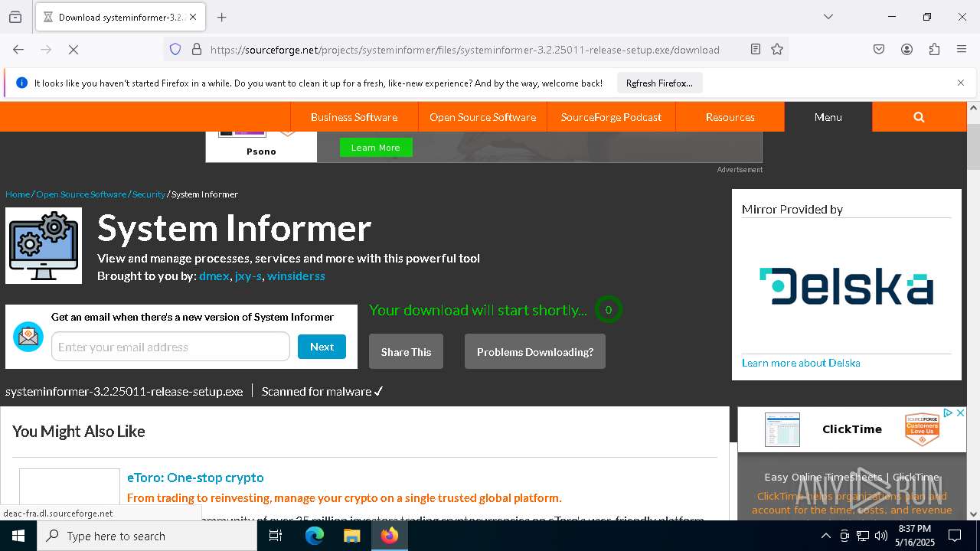This screenshot has width=980, height=551.
Task: Click ClickTime ad title
Action: tap(852, 429)
